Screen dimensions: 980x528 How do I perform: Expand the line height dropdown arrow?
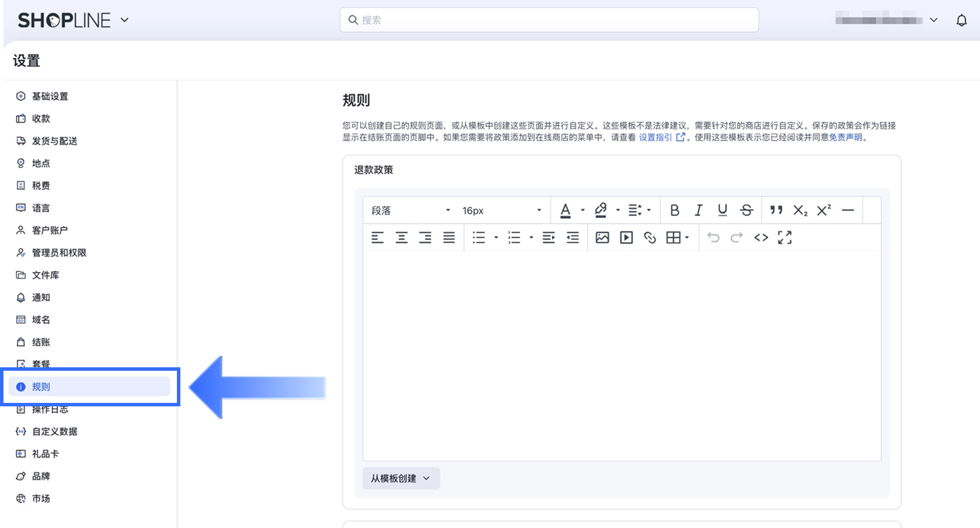tap(649, 211)
